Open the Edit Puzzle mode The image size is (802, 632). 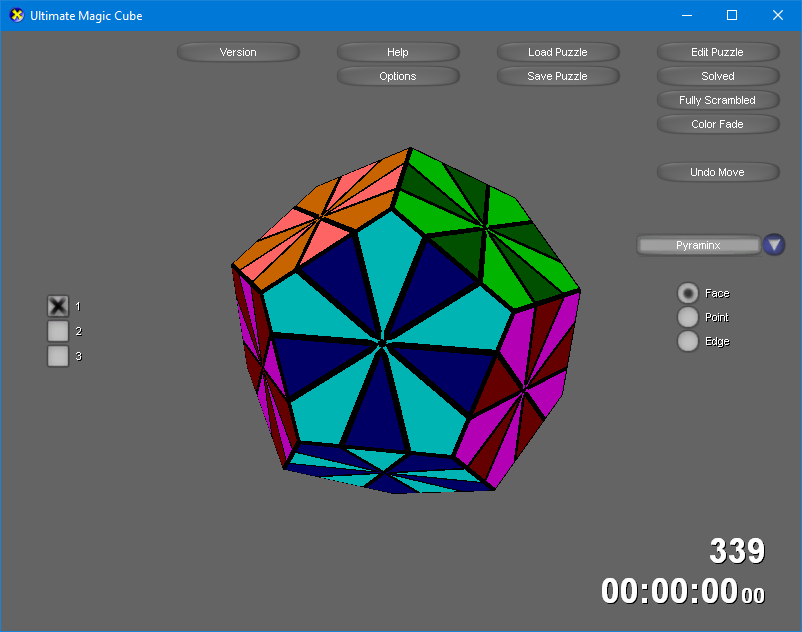[717, 51]
